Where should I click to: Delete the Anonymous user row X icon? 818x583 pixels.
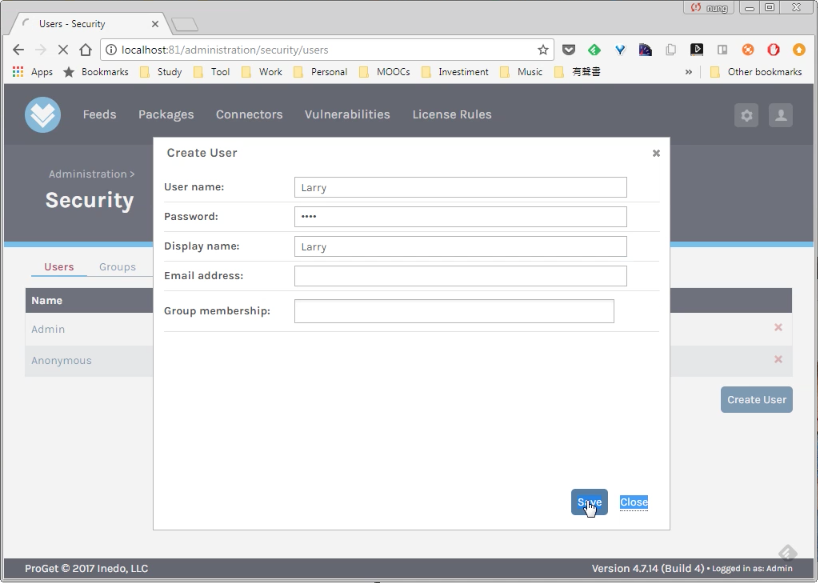pyautogui.click(x=778, y=359)
